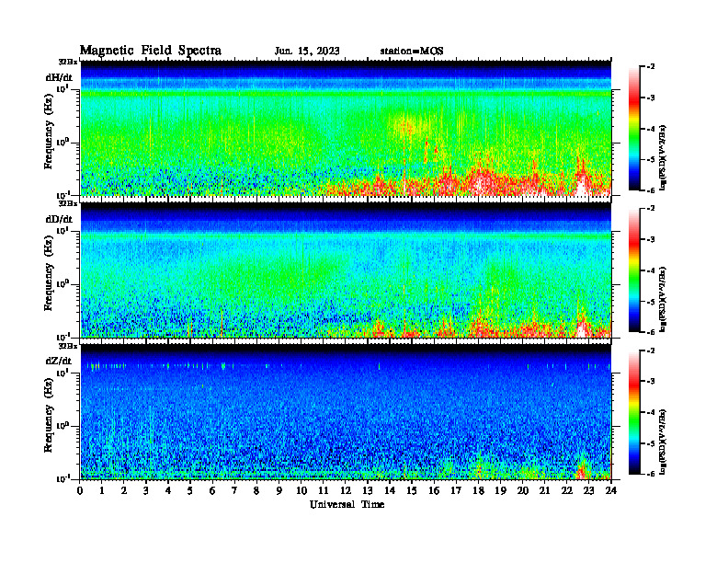Click the "32Hz" tick label of the dD/dt panel
728x563 pixels.
click(x=68, y=203)
